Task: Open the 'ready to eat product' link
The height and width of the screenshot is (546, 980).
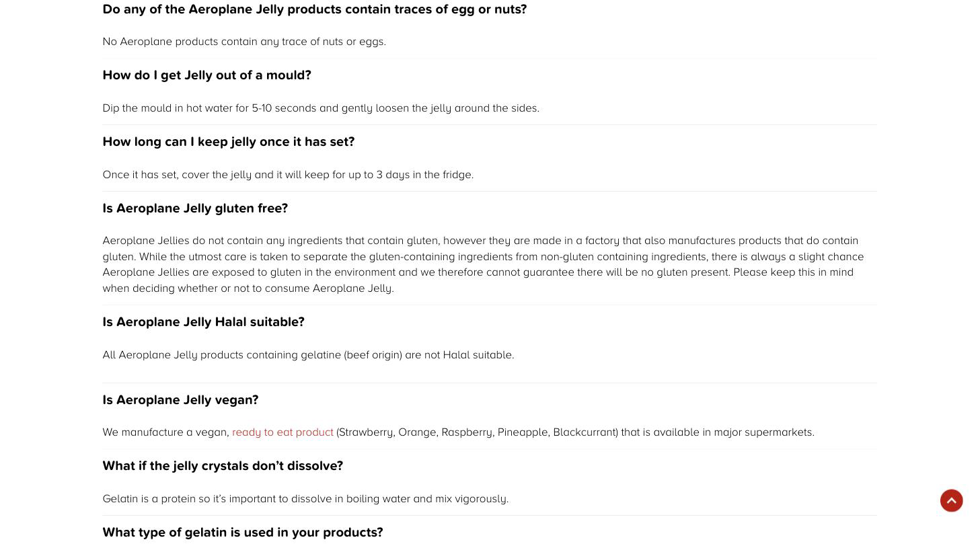Action: (282, 432)
